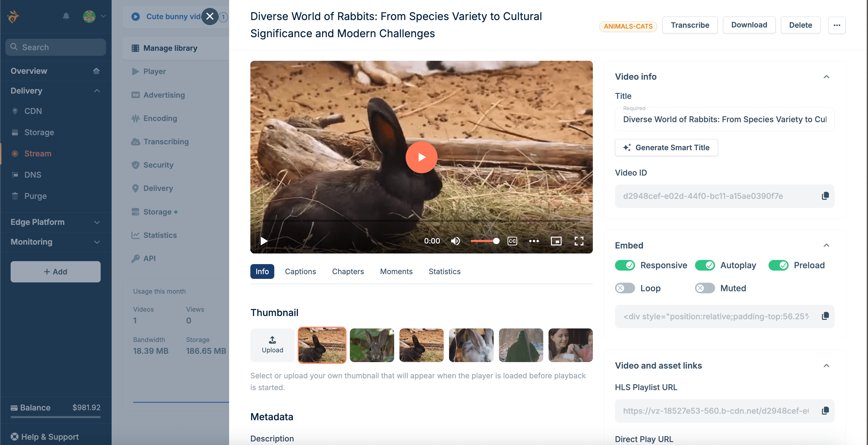Viewport: 868px width, 445px height.
Task: Disable the Responsive embed toggle
Action: coord(625,265)
